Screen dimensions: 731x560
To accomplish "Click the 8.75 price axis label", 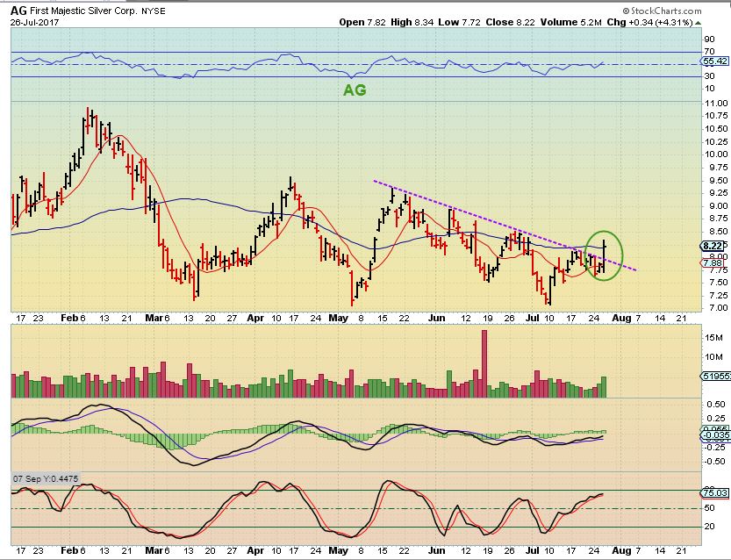I will [719, 219].
